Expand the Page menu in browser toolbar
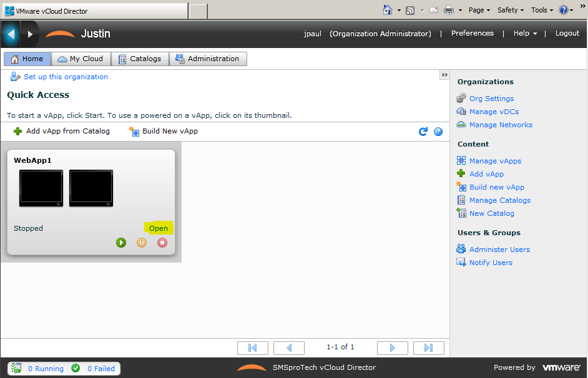This screenshot has height=378, width=588. tap(479, 10)
